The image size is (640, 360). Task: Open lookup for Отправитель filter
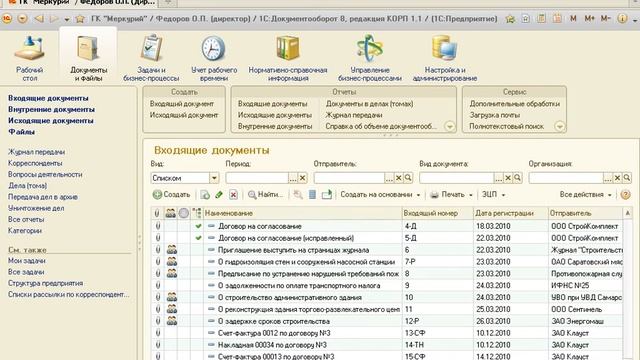pyautogui.click(x=408, y=178)
